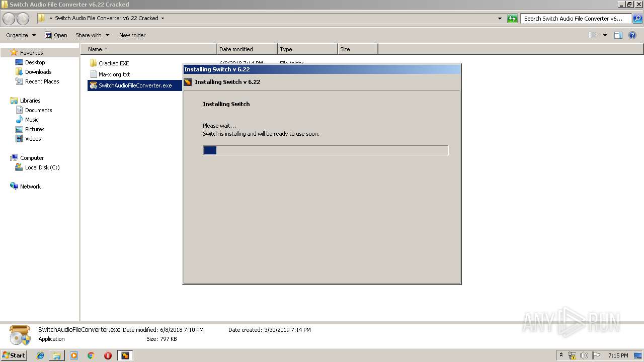The image size is (644, 362).
Task: Click the Start button
Action: [x=14, y=355]
